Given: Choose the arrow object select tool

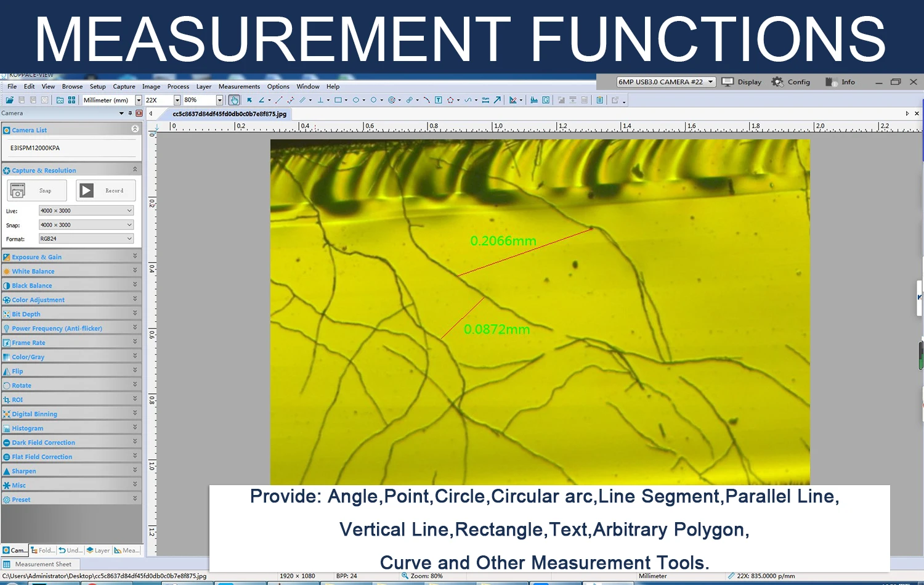Looking at the screenshot, I should point(249,100).
